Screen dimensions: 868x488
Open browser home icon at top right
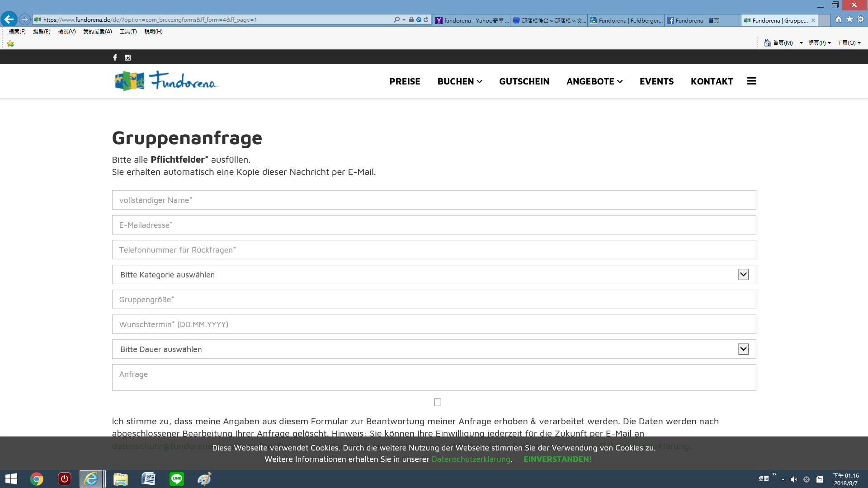839,19
